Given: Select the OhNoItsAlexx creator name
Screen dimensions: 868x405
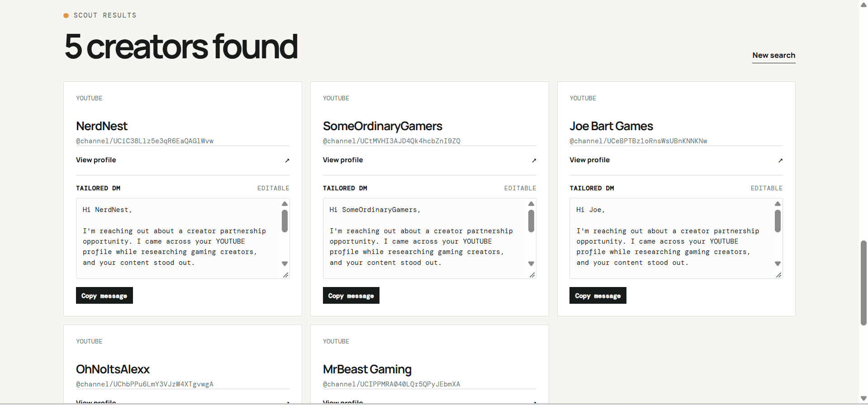Looking at the screenshot, I should (113, 369).
